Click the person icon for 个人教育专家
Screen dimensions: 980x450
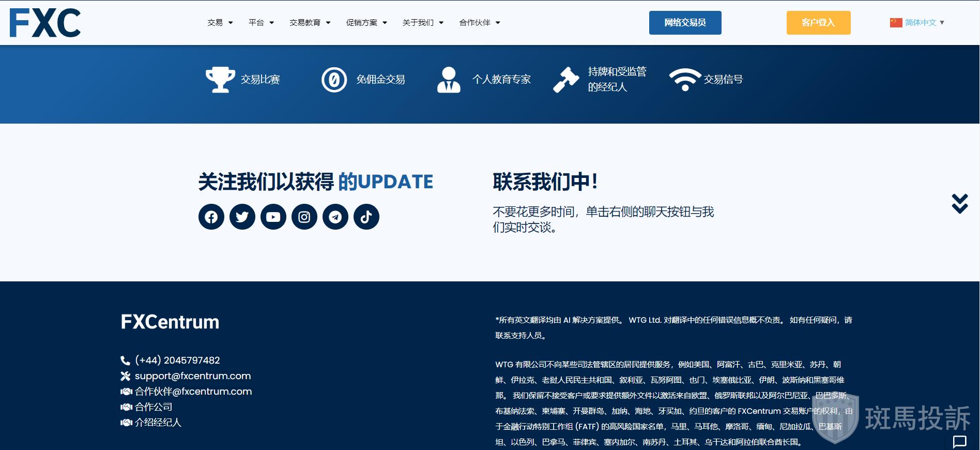point(449,80)
